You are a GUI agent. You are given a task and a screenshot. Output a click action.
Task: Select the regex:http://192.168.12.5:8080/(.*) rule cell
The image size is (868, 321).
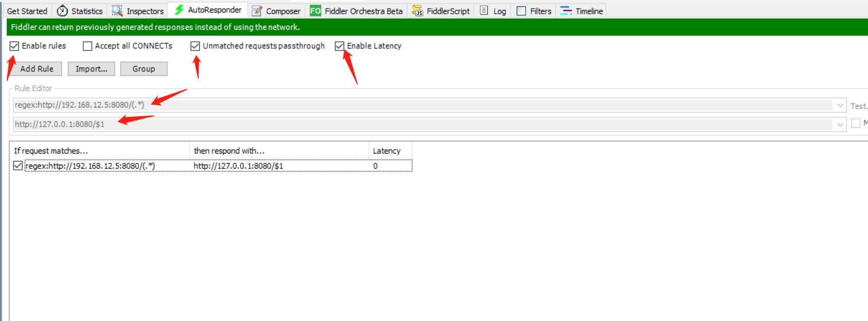pos(90,166)
